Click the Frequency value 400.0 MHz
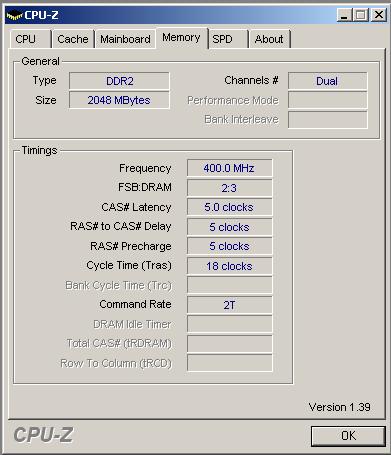This screenshot has height=455, width=391. click(230, 168)
